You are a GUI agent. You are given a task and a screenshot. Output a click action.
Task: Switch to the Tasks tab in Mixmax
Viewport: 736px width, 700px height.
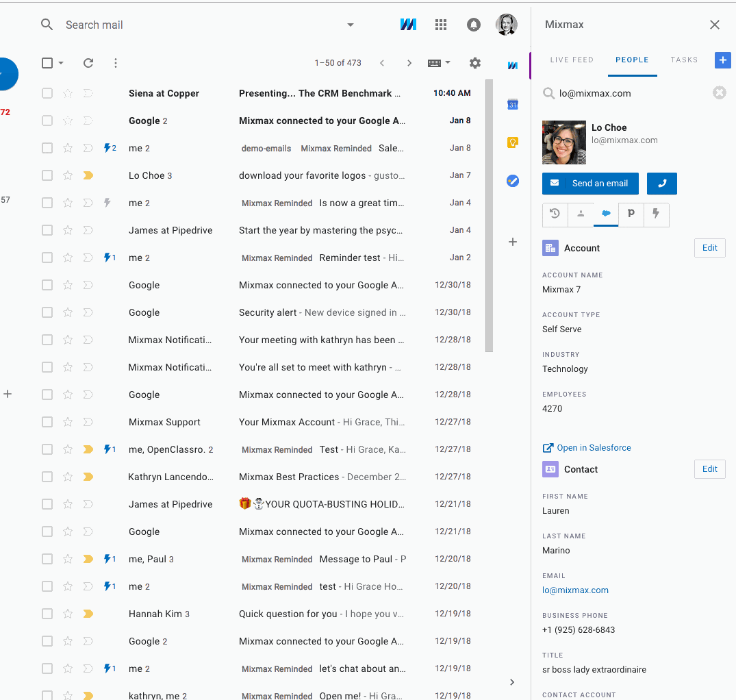tap(683, 60)
